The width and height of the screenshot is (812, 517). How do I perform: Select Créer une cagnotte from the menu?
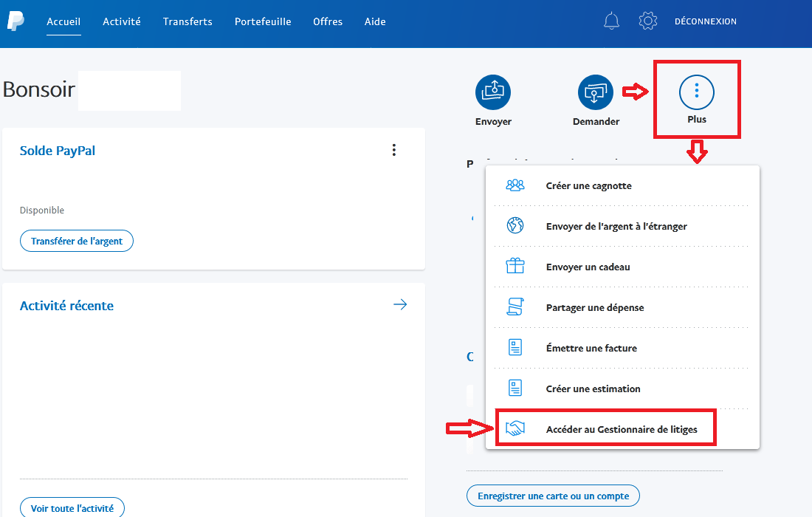[x=588, y=186]
